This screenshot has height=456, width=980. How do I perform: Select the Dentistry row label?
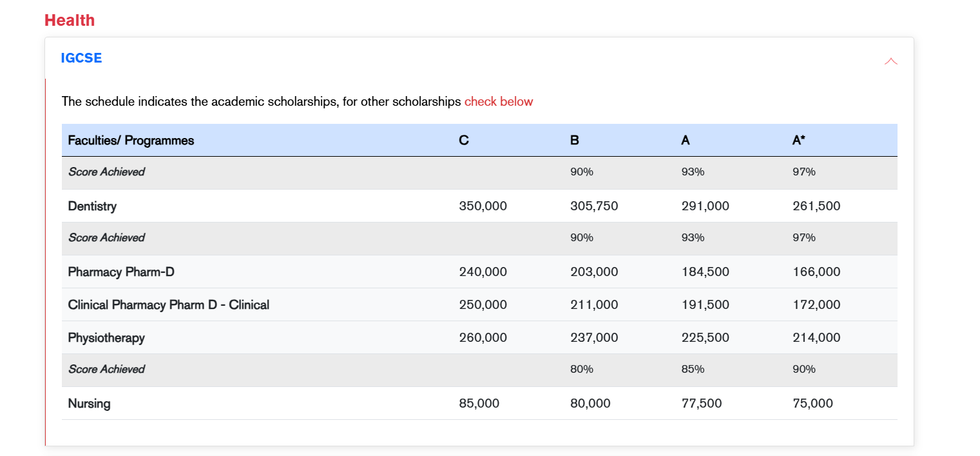tap(92, 206)
